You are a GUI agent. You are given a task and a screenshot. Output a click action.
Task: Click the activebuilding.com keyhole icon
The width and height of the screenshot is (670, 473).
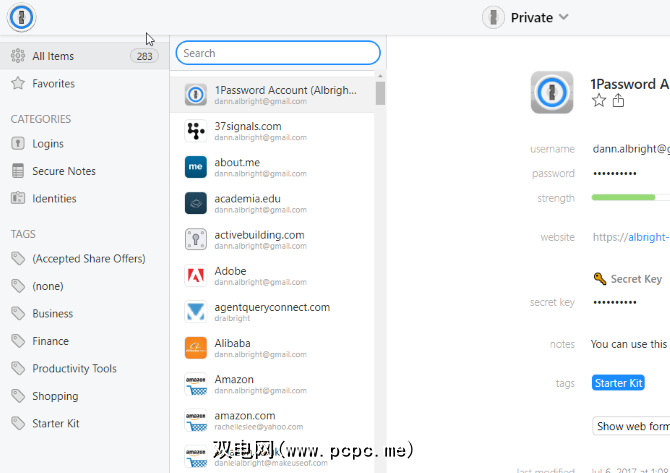196,239
